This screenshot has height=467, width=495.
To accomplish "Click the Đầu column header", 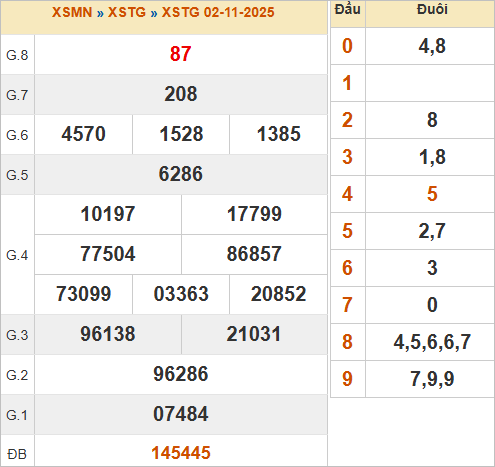I will pyautogui.click(x=348, y=9).
